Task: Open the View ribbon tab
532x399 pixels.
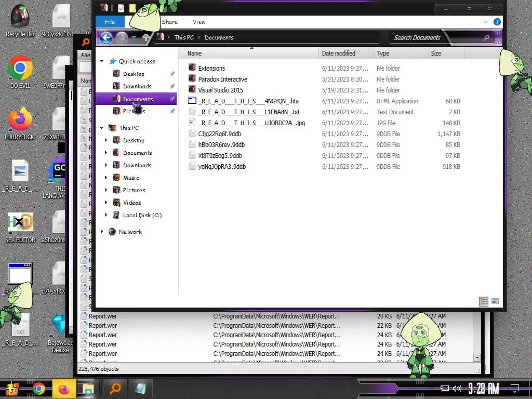Action: point(199,22)
